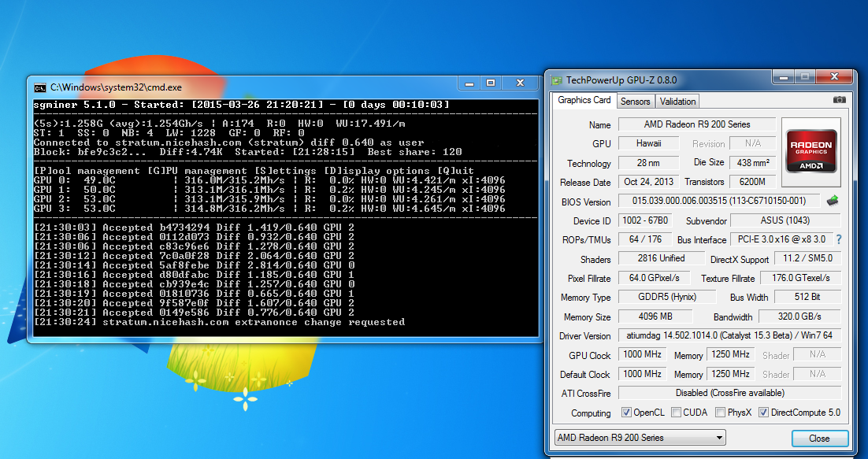Click the Block: bfe9c3c2 line
The image size is (868, 459).
pos(247,152)
